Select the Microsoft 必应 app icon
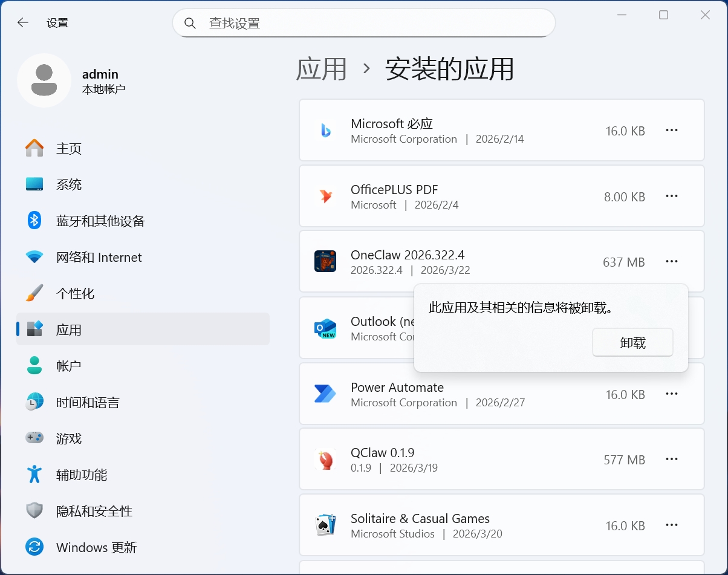 click(326, 130)
